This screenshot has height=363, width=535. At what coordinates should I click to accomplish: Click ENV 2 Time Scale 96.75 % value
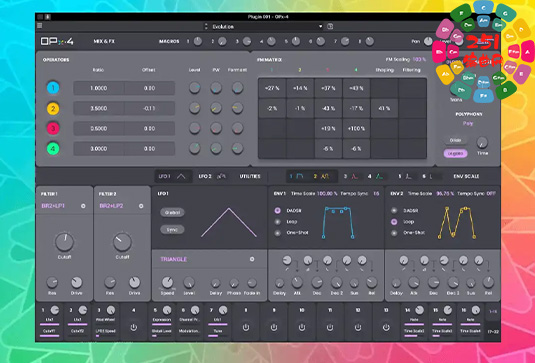[x=445, y=193]
